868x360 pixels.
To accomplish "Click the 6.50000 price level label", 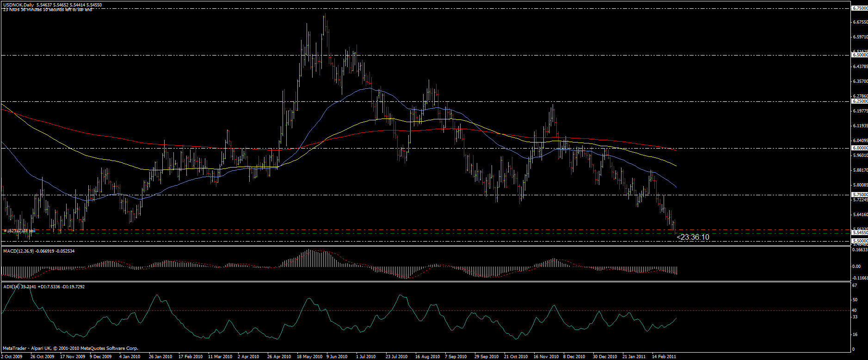I will pos(860,55).
